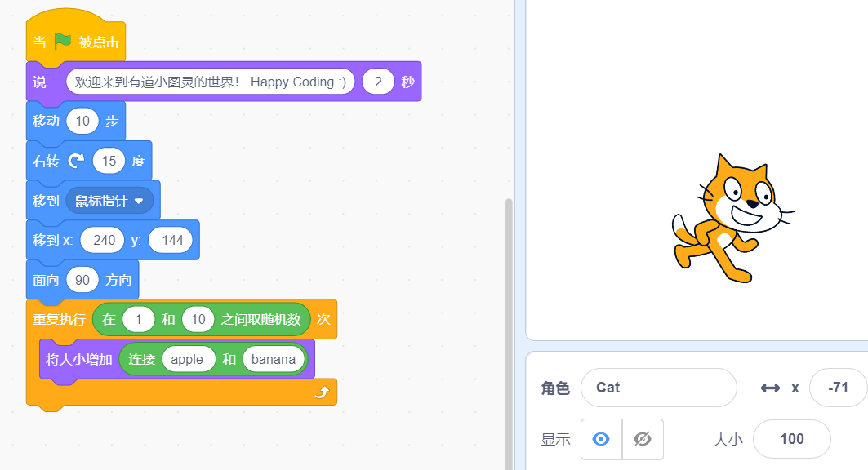
Task: Open the 鼠标指针 dropdown in 移到 block
Action: tap(109, 201)
